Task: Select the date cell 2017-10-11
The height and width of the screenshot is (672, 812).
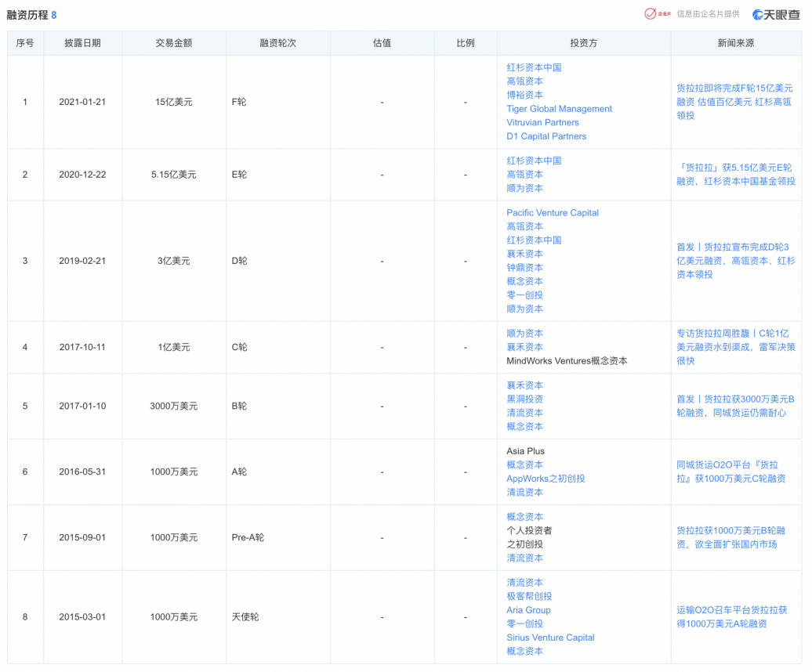Action: point(82,347)
